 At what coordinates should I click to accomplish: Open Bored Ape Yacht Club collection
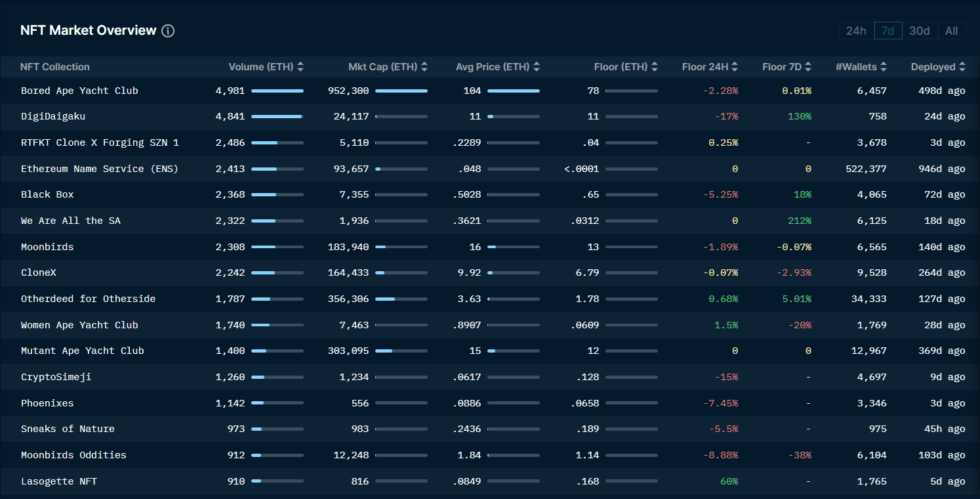(x=79, y=91)
